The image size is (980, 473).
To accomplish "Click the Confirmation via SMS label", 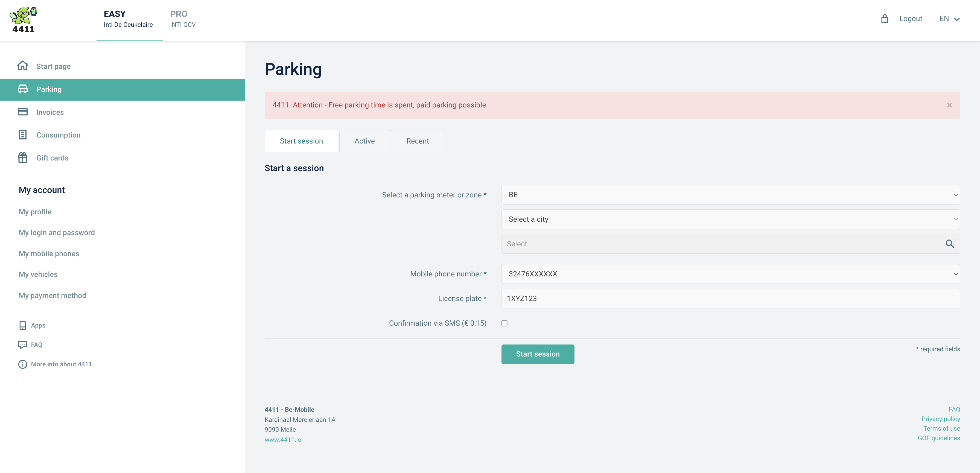I will click(x=437, y=323).
